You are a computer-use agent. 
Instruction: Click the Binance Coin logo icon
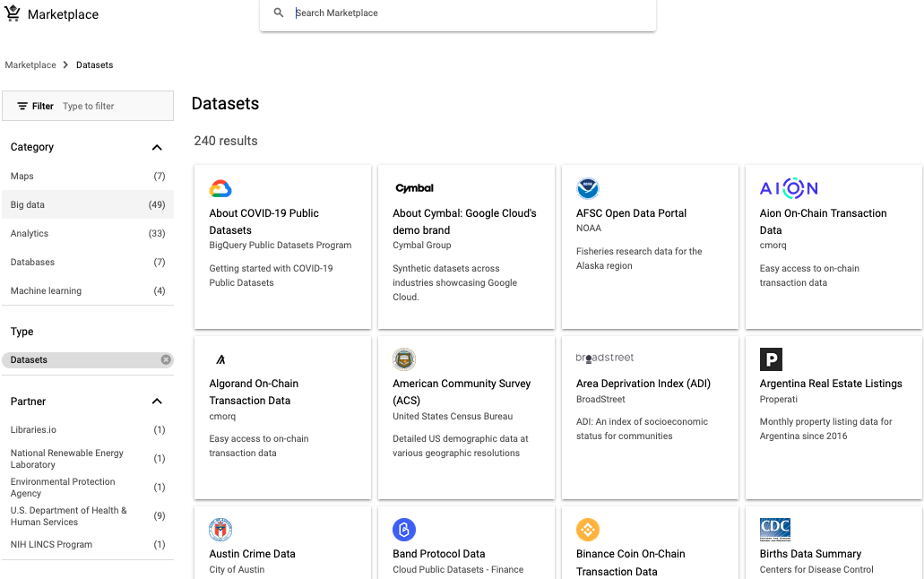tap(588, 530)
